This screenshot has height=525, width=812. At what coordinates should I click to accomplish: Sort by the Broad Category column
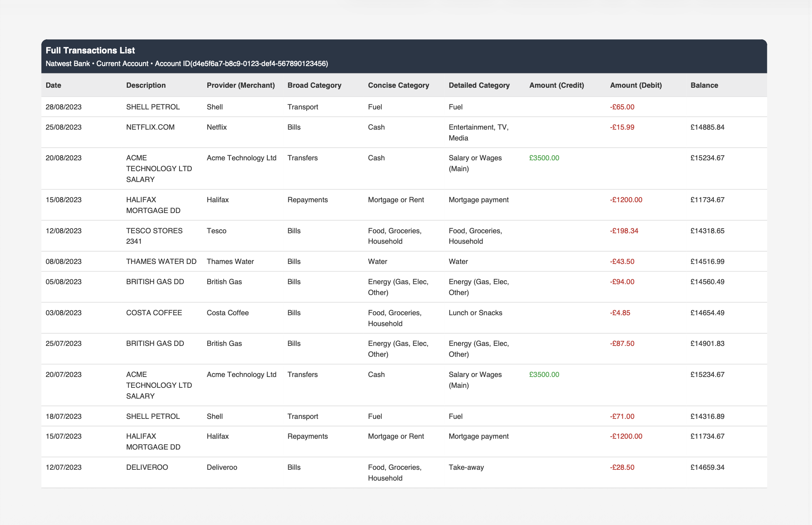(314, 85)
